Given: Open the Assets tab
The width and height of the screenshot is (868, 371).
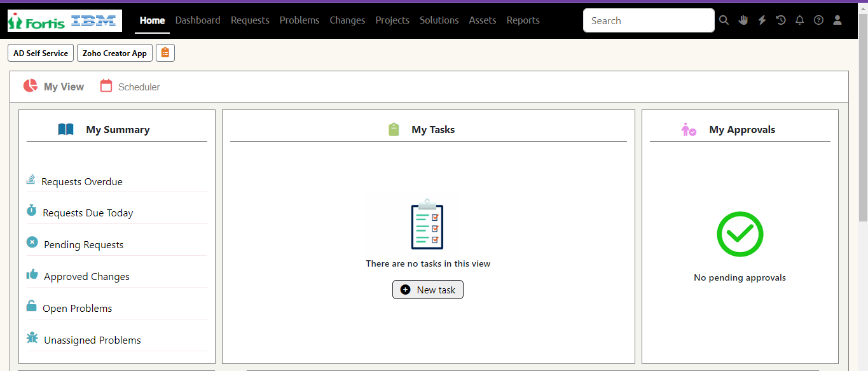Looking at the screenshot, I should pyautogui.click(x=483, y=20).
